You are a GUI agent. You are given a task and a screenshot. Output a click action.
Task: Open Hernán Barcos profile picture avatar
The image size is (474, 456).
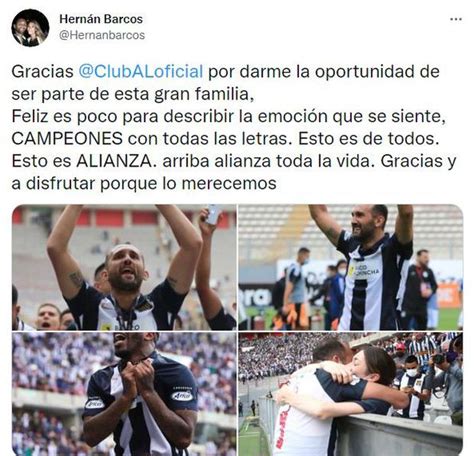30,28
